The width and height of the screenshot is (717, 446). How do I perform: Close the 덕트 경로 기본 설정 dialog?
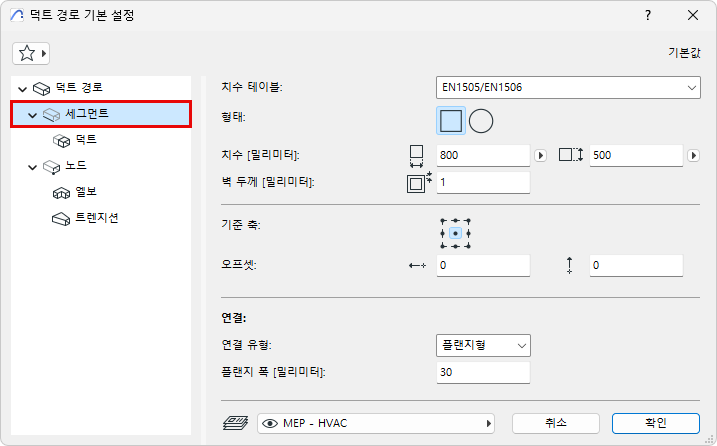693,16
